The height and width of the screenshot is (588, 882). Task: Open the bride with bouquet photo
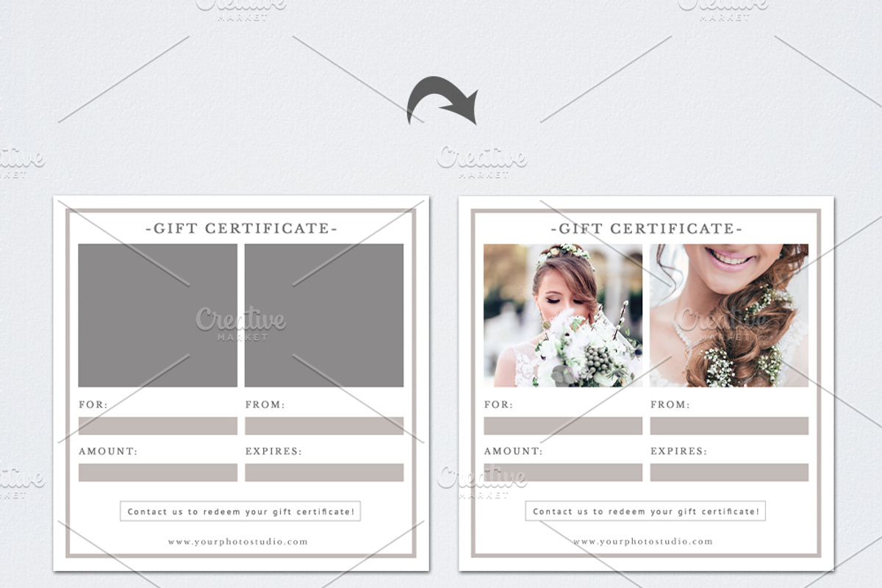(x=563, y=315)
